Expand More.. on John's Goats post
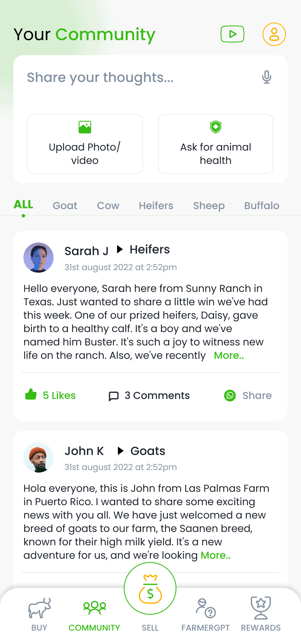The image size is (301, 644). [216, 555]
